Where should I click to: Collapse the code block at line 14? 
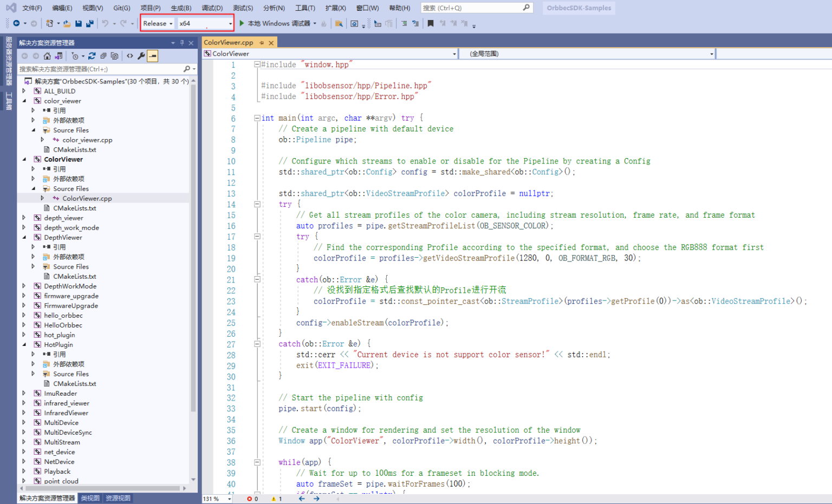(x=257, y=204)
